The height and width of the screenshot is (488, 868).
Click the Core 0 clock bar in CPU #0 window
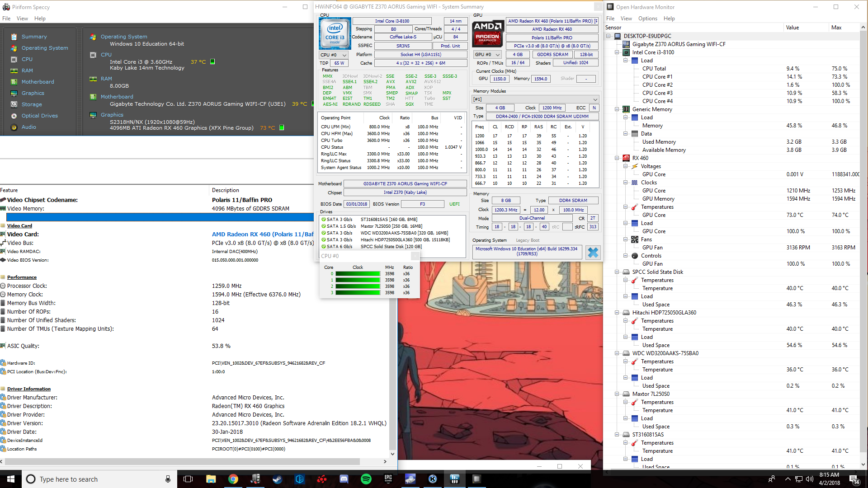pos(358,274)
